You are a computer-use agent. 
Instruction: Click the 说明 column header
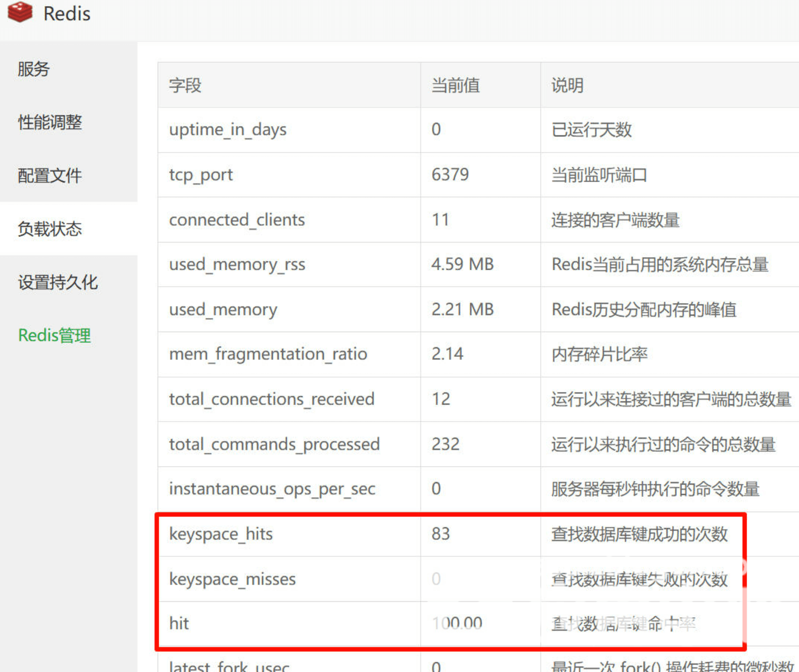(567, 86)
